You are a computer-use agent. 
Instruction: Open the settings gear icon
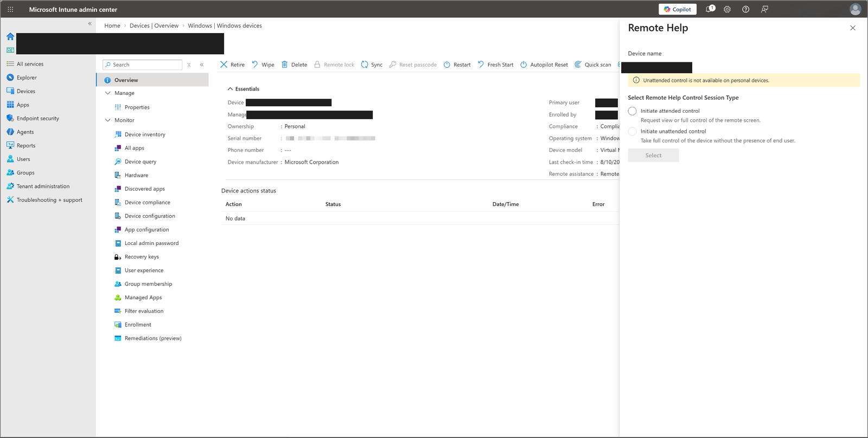tap(727, 9)
